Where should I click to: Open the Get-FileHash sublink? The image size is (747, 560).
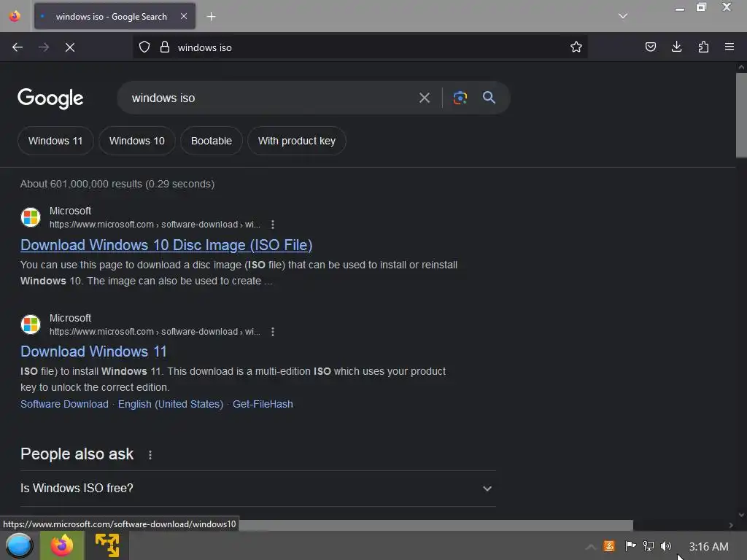tap(263, 404)
